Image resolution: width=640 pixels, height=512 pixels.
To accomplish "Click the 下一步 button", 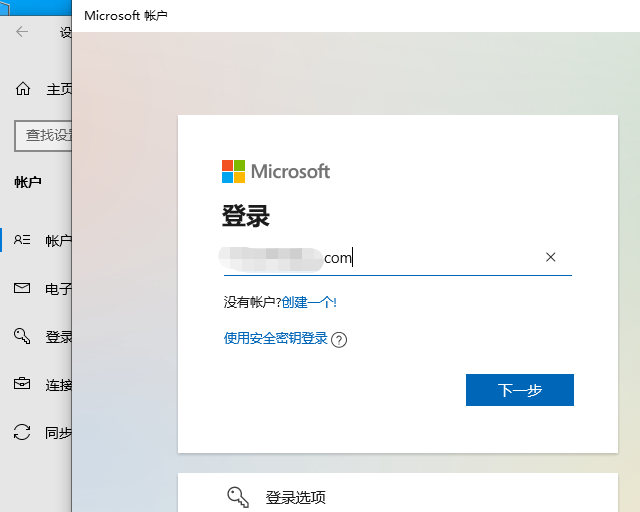I will (520, 390).
